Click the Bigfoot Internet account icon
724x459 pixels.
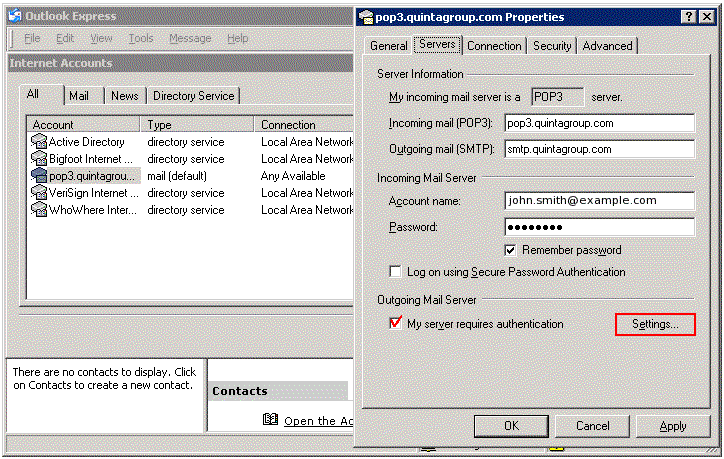pos(39,158)
